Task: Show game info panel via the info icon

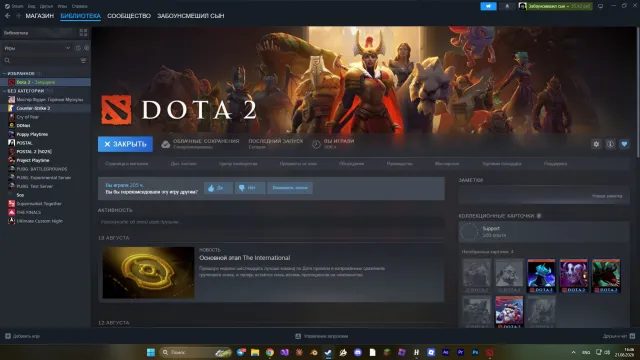Action: coord(610,144)
